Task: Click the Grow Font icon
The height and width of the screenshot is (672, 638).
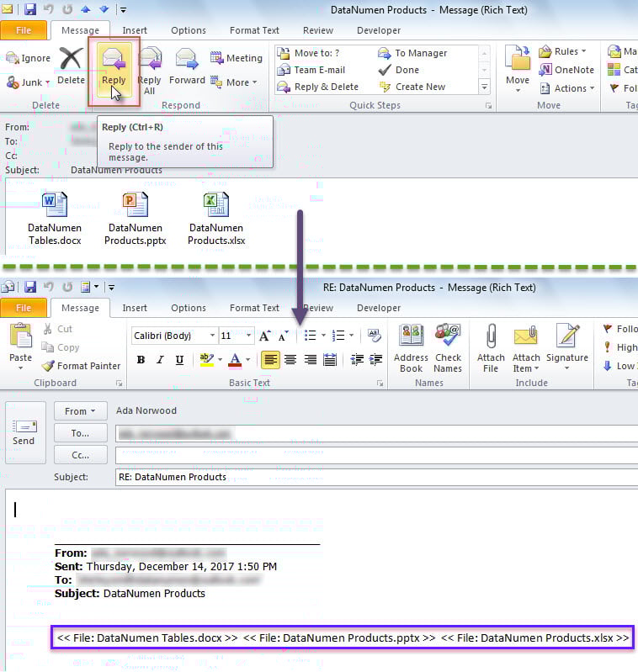Action: [x=264, y=336]
